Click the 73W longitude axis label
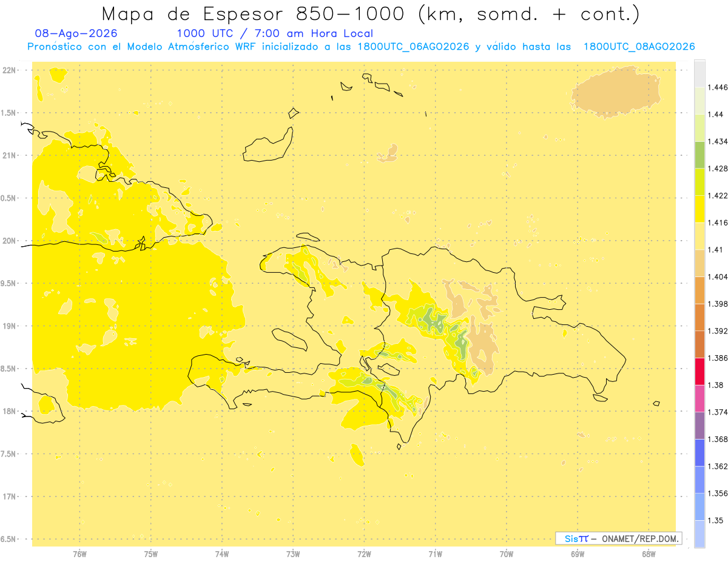 point(293,554)
